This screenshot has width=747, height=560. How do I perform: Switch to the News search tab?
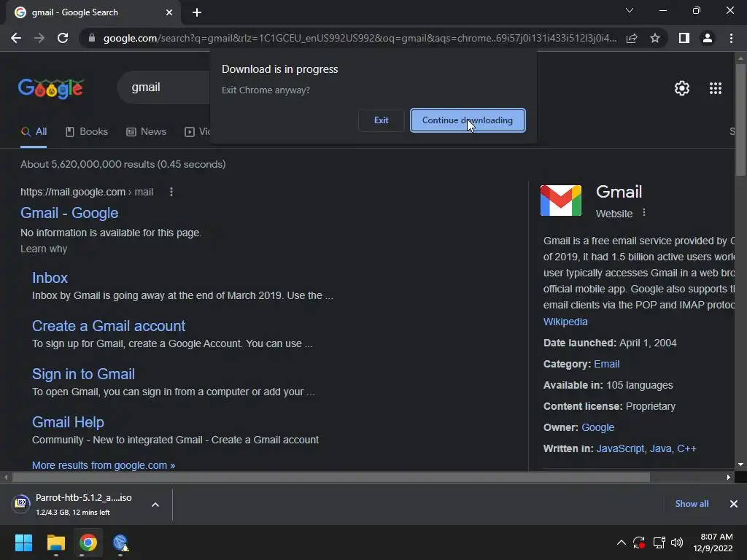pyautogui.click(x=146, y=132)
